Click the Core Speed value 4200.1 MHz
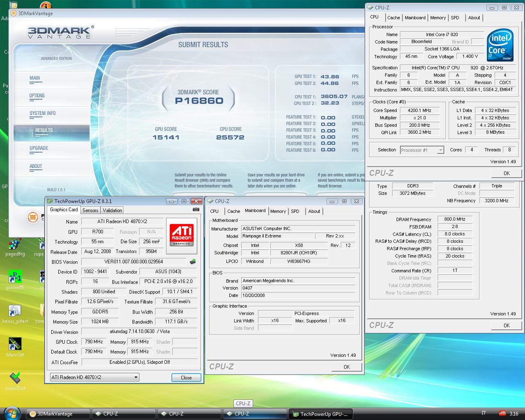The width and height of the screenshot is (525, 420). [x=420, y=110]
